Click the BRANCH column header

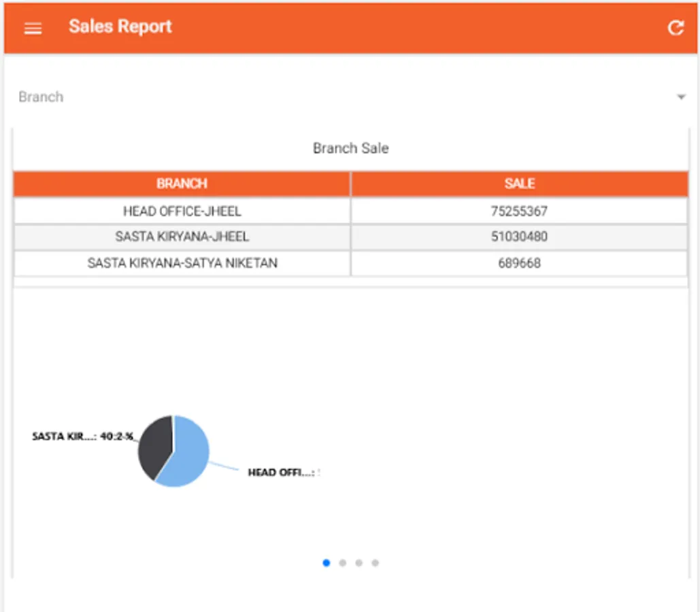pyautogui.click(x=182, y=184)
